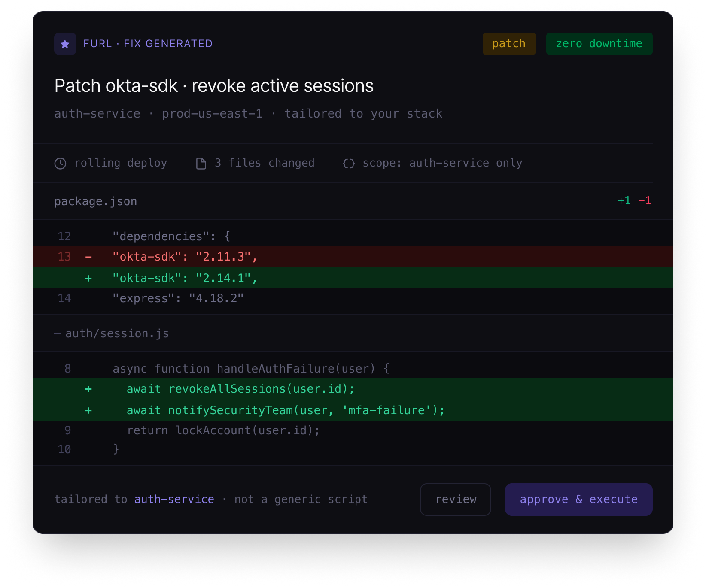The image size is (706, 588).
Task: Click the curly braces scope icon
Action: click(349, 164)
